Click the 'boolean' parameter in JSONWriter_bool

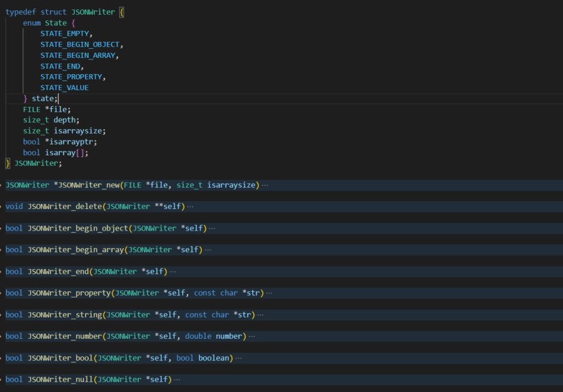pos(214,358)
